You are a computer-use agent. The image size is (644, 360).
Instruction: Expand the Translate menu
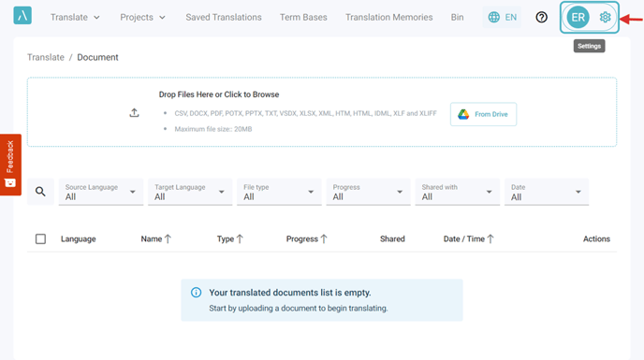pos(75,17)
